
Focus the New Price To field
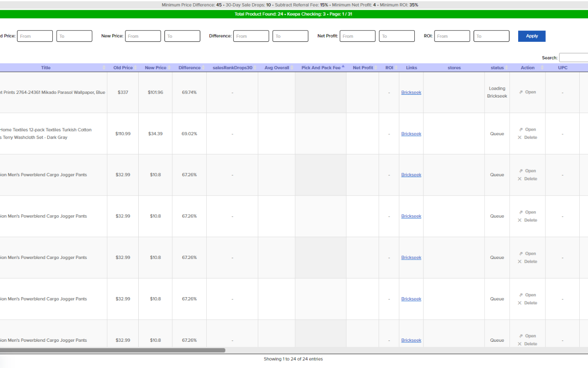point(182,36)
